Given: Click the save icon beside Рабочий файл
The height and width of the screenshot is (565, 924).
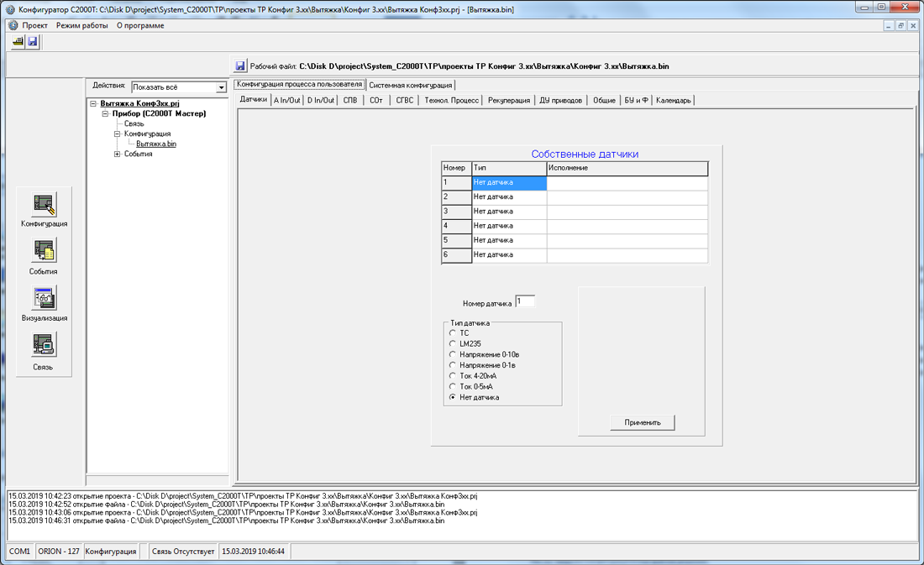Looking at the screenshot, I should coord(241,66).
